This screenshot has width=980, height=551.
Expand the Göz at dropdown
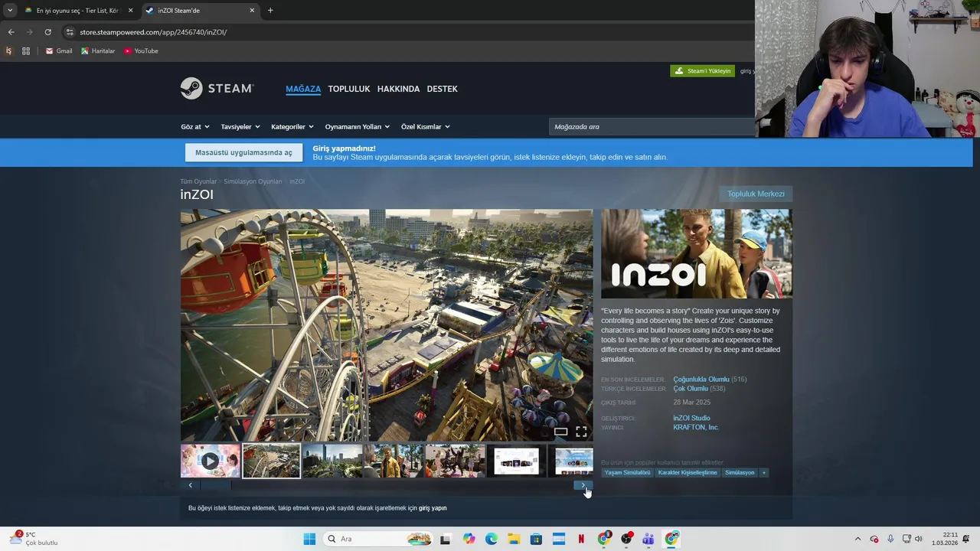point(194,127)
